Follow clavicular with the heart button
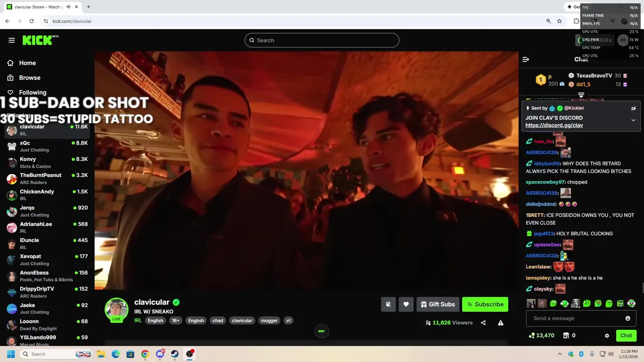644x362 pixels. click(406, 304)
